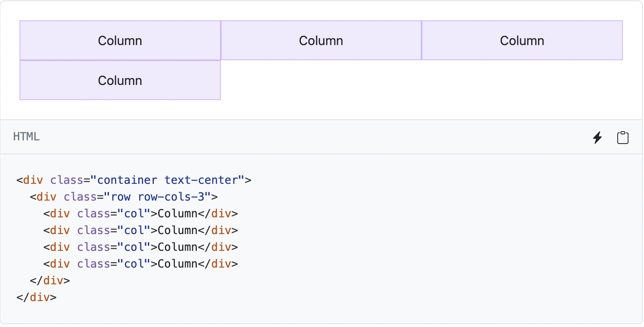Select the Column box in second row
This screenshot has height=327, width=644.
point(120,81)
